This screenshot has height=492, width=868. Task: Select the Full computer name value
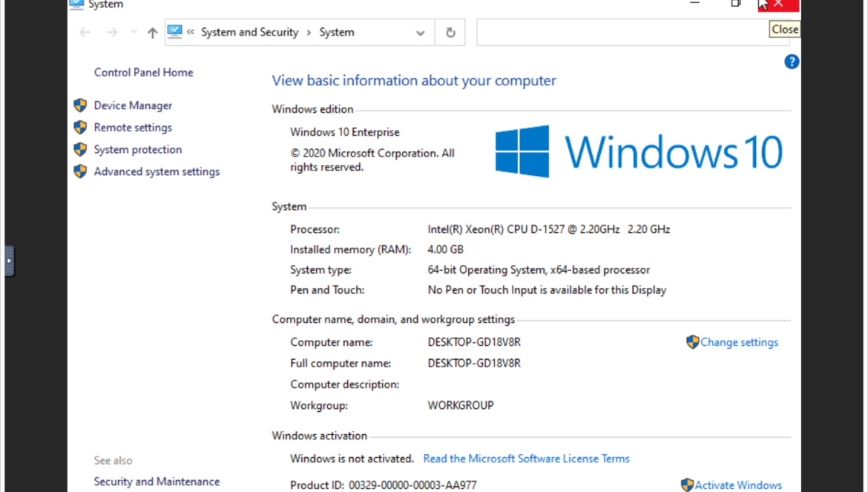(474, 363)
